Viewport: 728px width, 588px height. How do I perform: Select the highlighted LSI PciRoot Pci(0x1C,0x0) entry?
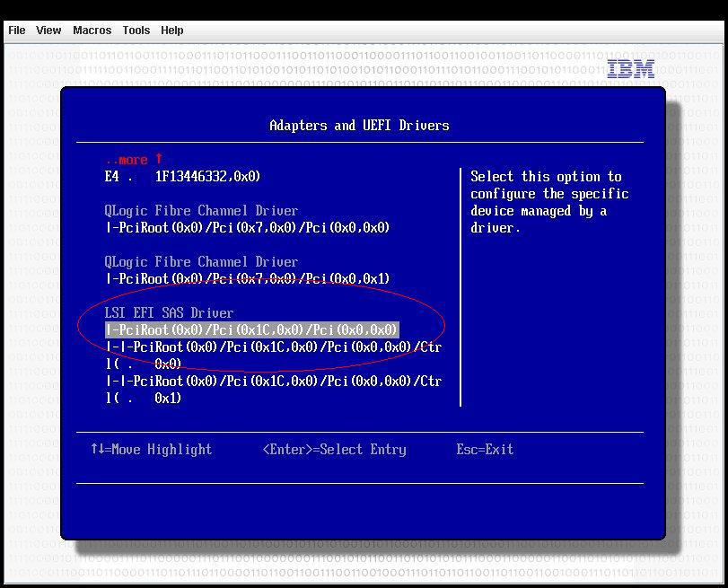click(251, 330)
